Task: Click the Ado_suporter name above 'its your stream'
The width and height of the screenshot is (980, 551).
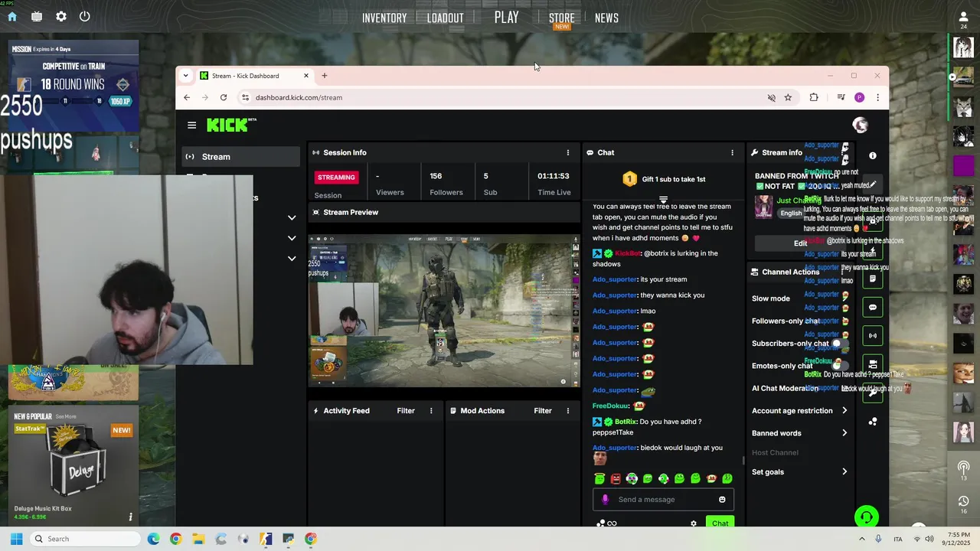Action: pyautogui.click(x=615, y=279)
